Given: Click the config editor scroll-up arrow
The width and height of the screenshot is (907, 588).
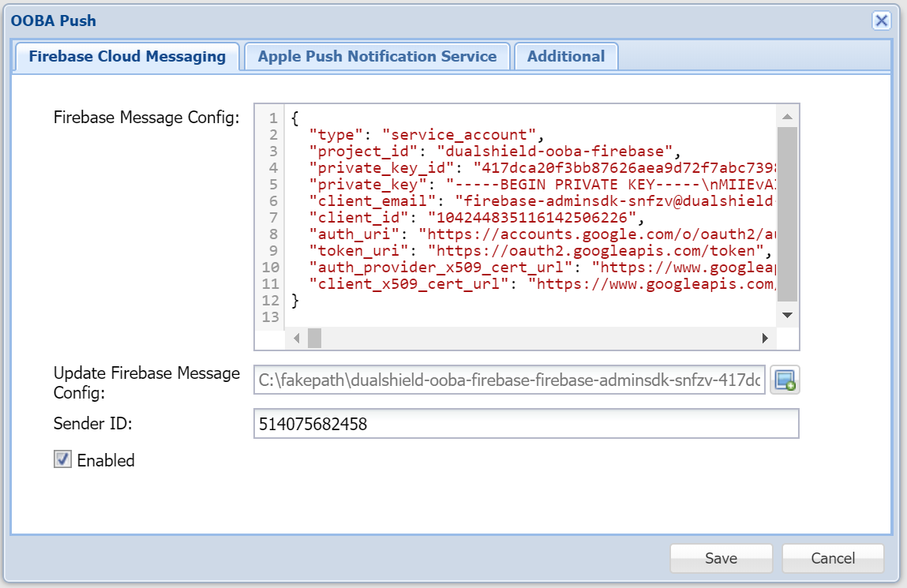Looking at the screenshot, I should coord(787,118).
